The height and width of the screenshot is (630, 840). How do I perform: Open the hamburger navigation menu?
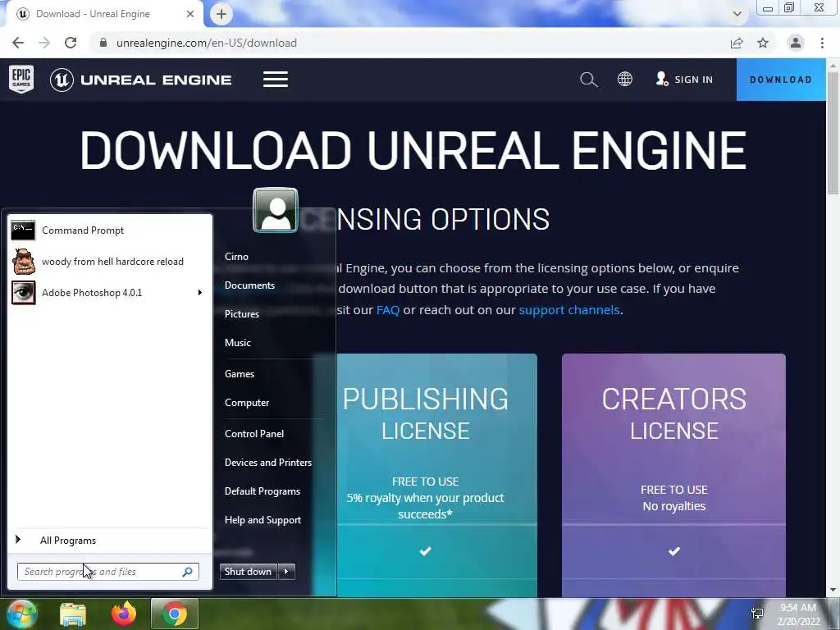[x=276, y=80]
